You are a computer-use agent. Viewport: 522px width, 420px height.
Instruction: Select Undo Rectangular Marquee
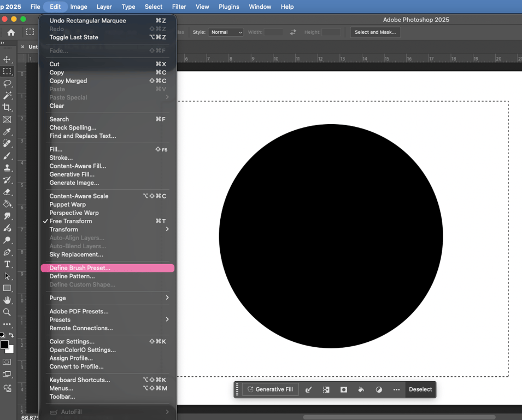point(107,21)
